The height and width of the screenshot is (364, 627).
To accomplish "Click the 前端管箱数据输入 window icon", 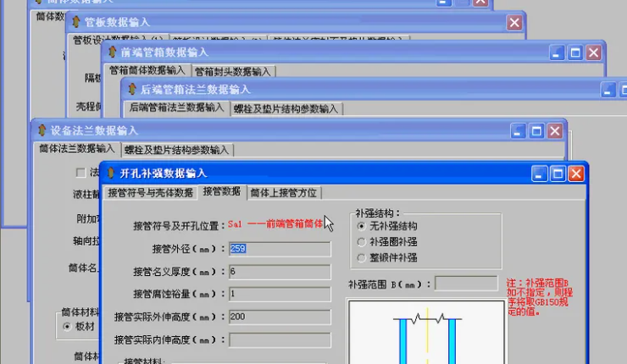I will [x=113, y=52].
